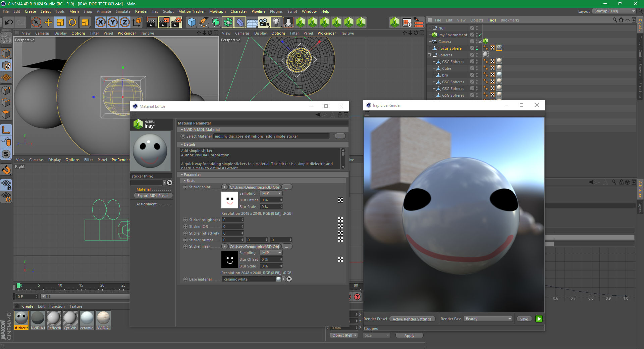Add a Light object from toolbar
644x349 pixels.
pos(276,22)
